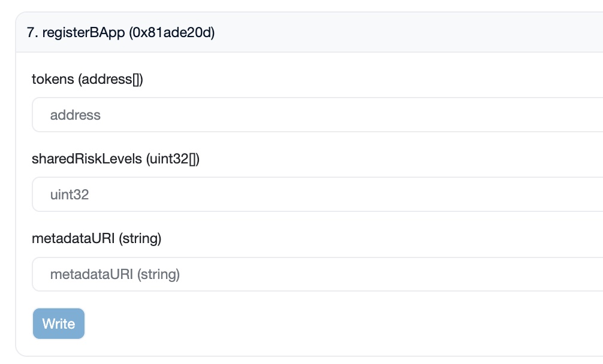Image resolution: width=603 pixels, height=364 pixels.
Task: Click into the metadataURI string input field
Action: pyautogui.click(x=318, y=274)
